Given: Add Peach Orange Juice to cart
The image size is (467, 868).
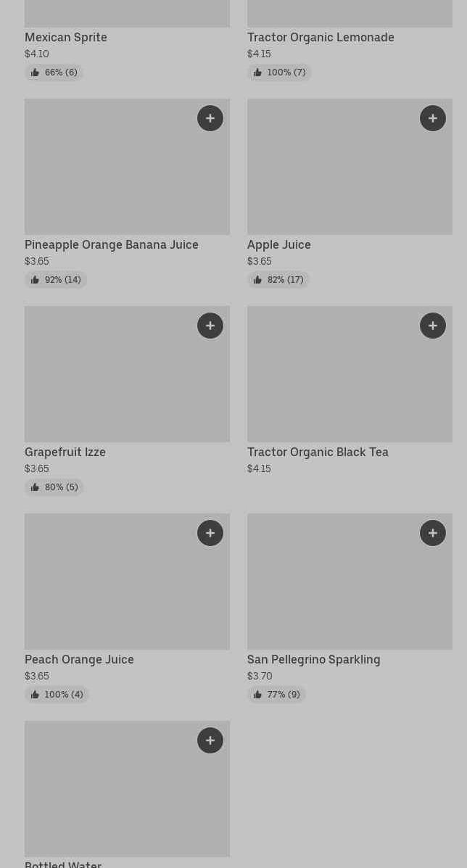Looking at the screenshot, I should [x=210, y=533].
